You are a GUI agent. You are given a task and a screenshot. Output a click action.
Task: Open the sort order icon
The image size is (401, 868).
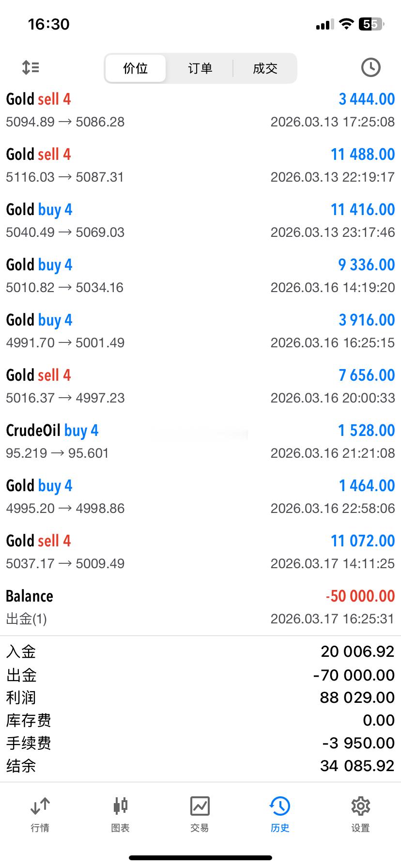31,67
